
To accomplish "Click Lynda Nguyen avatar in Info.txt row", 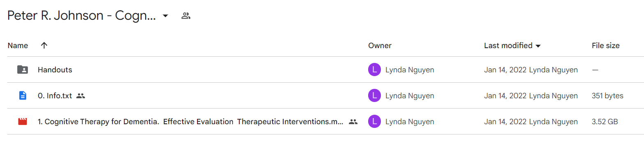I will tap(374, 95).
